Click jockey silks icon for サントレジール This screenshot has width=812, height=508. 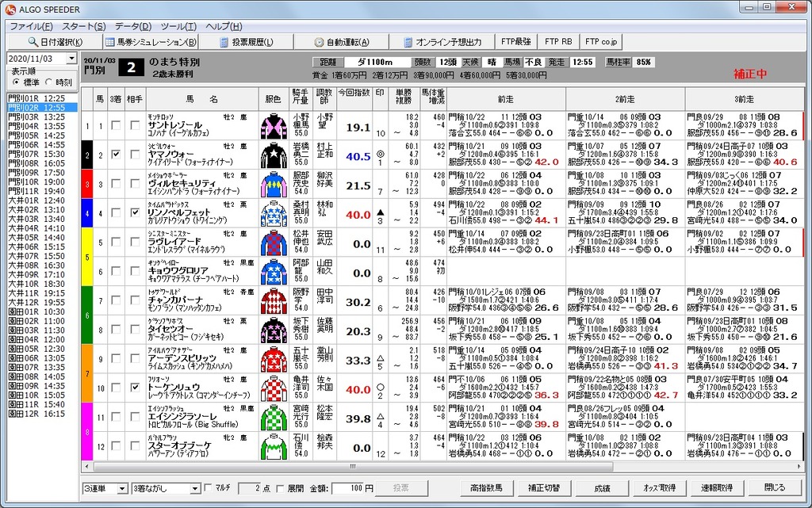(x=274, y=126)
